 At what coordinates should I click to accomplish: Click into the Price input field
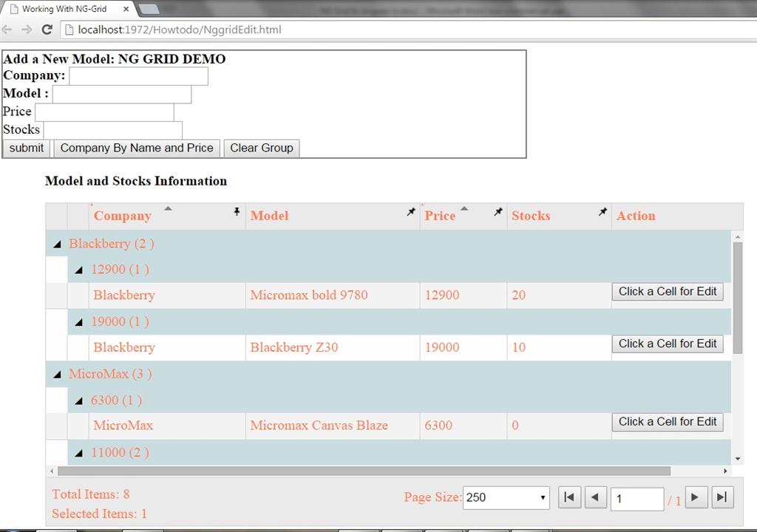tap(104, 112)
